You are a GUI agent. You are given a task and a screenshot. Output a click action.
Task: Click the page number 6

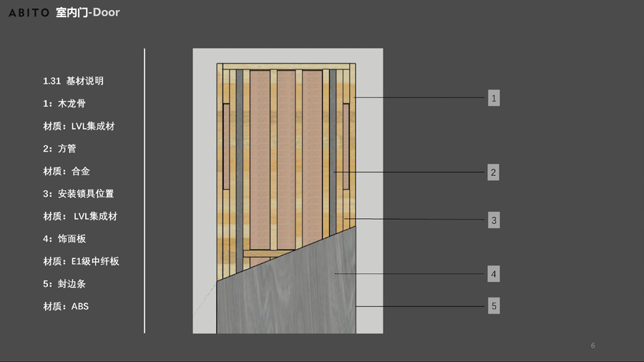click(593, 346)
